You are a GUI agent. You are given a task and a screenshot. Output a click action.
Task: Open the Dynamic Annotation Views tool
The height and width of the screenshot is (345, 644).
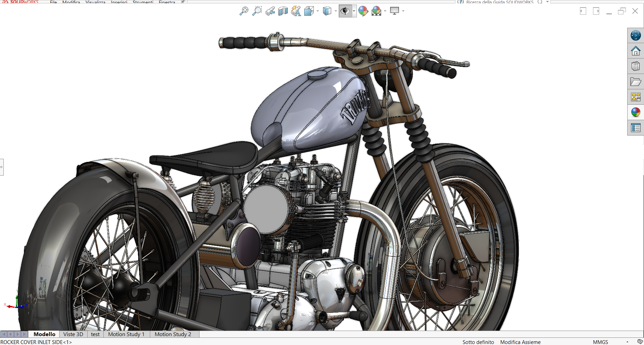coord(296,11)
